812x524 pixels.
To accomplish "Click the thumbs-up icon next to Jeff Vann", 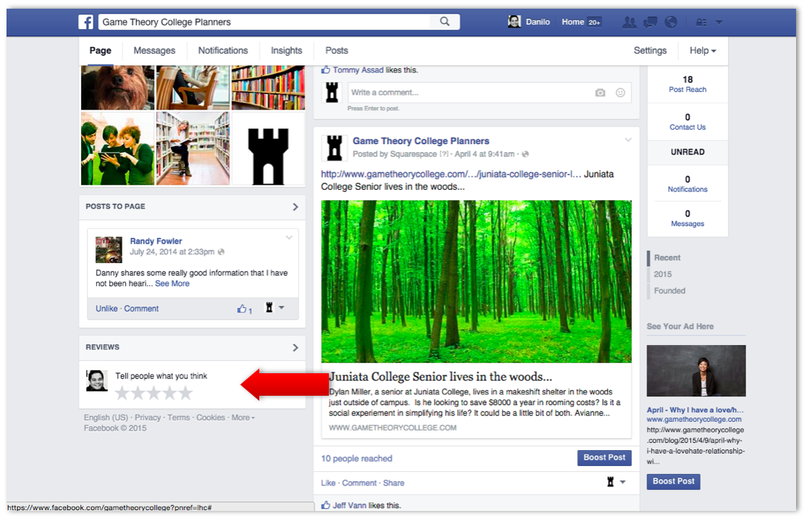I will [326, 505].
